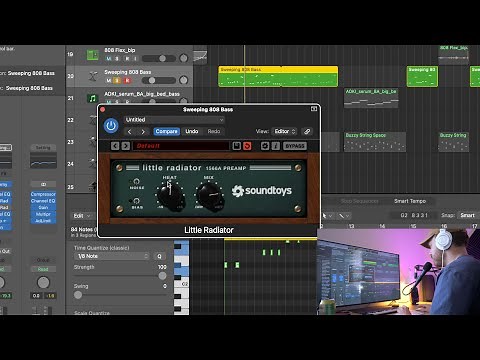Click Redo in the plugin window
The height and width of the screenshot is (360, 480).
tap(214, 131)
